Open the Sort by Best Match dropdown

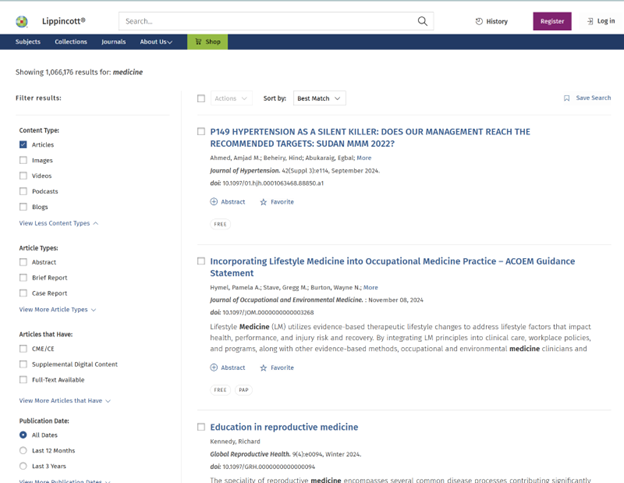[319, 98]
